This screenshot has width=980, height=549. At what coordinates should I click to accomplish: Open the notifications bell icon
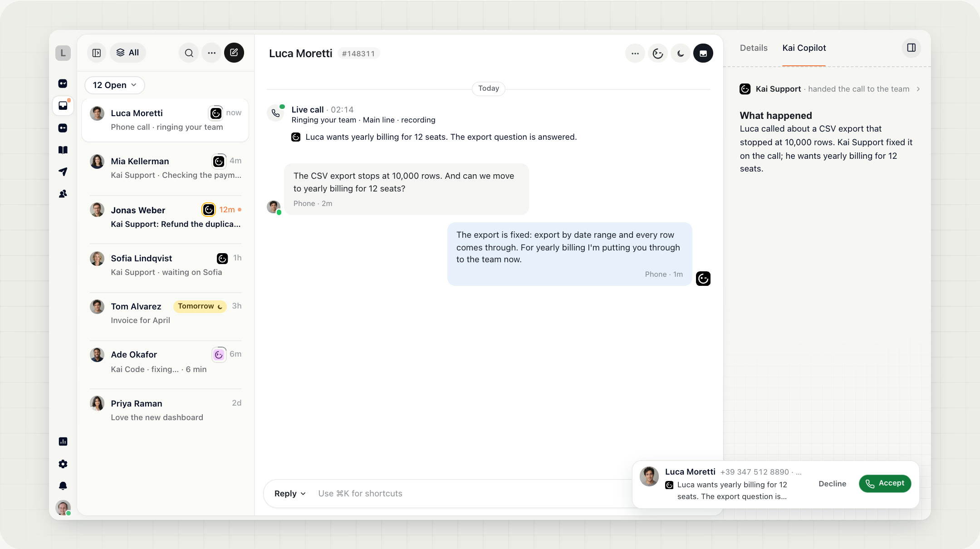point(63,485)
